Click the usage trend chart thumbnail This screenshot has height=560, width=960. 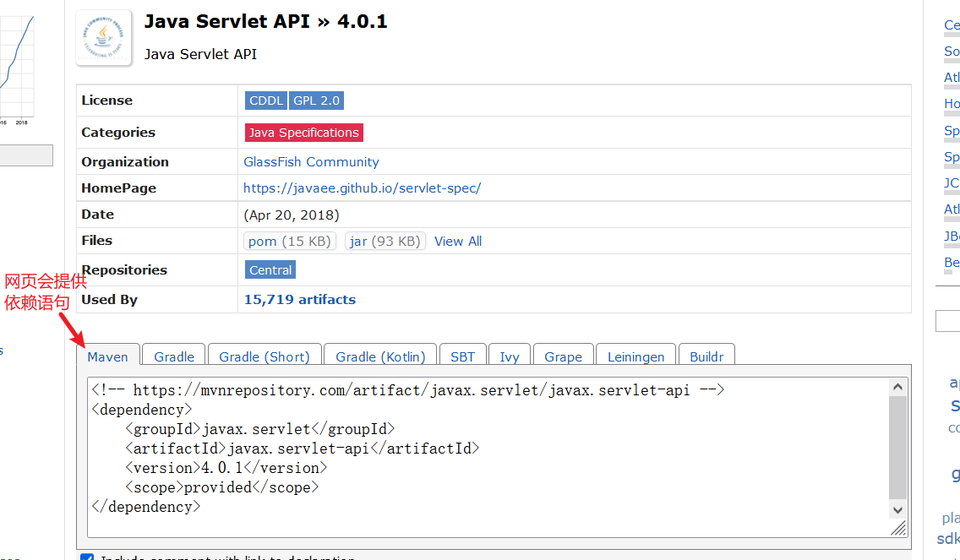pyautogui.click(x=17, y=68)
